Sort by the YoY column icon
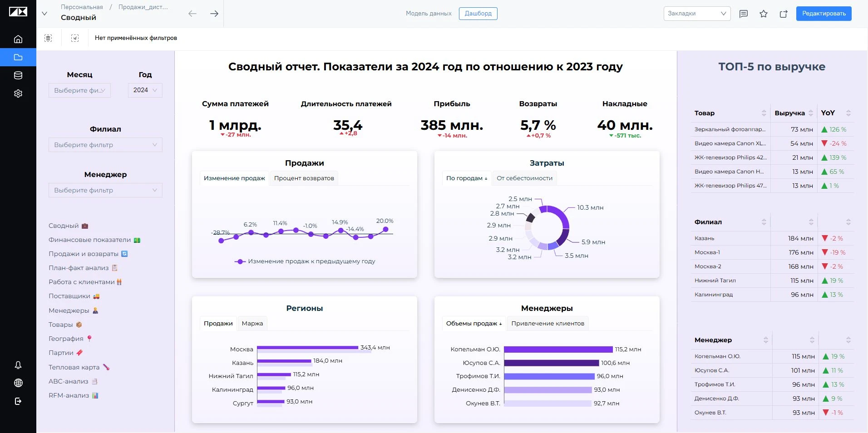 coord(848,113)
